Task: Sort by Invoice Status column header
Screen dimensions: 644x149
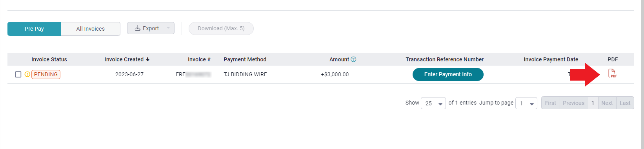Action: (x=49, y=59)
